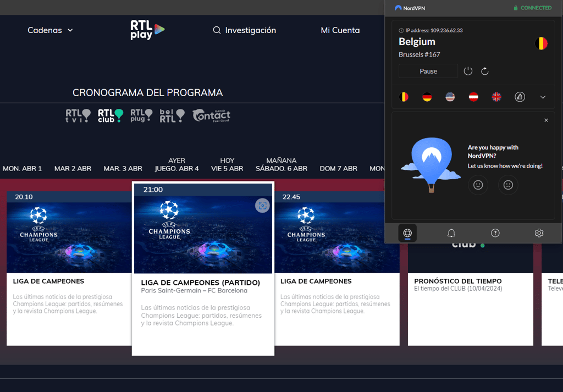
Task: Click the capture icon on the 21:00 card
Action: tap(262, 205)
